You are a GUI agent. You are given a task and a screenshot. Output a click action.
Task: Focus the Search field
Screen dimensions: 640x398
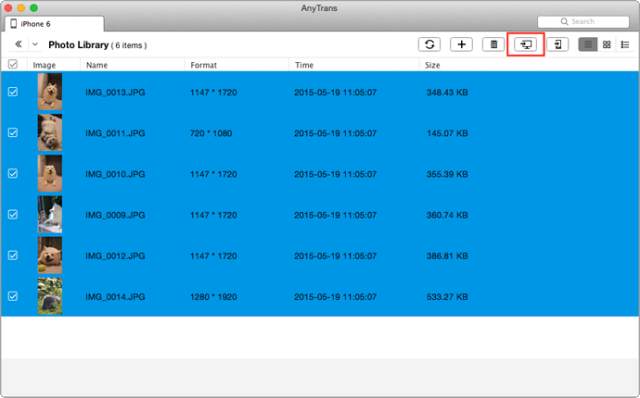click(583, 22)
